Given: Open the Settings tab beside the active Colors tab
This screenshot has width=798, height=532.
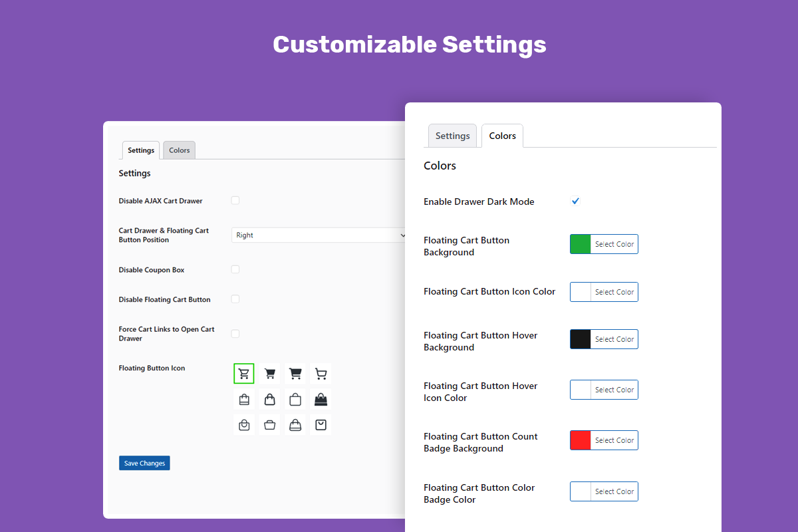Looking at the screenshot, I should point(452,136).
